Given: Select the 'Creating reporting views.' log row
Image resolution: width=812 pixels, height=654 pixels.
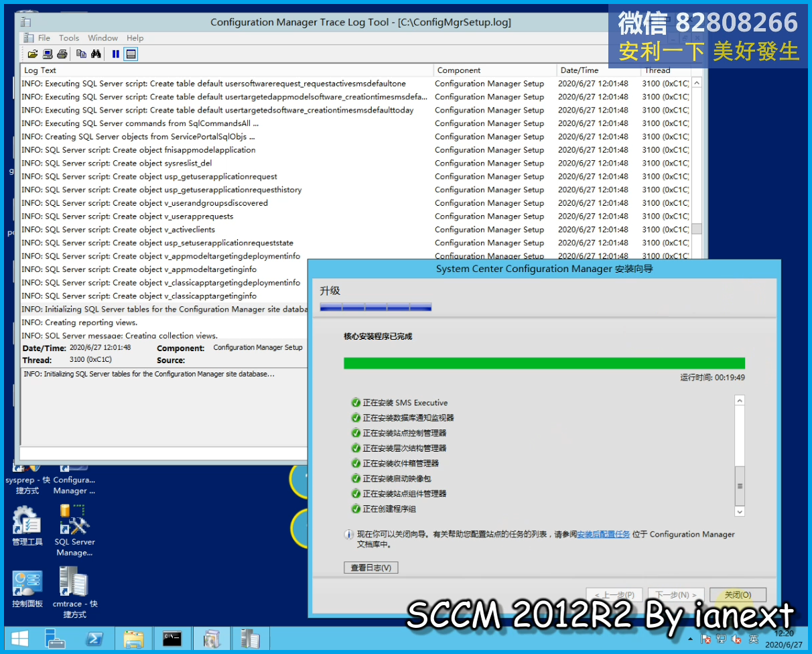Looking at the screenshot, I should (164, 323).
